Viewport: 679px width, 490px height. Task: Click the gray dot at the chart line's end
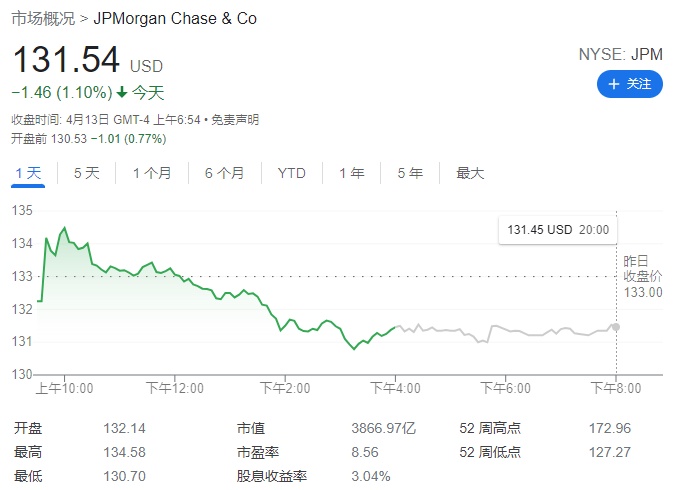point(616,327)
